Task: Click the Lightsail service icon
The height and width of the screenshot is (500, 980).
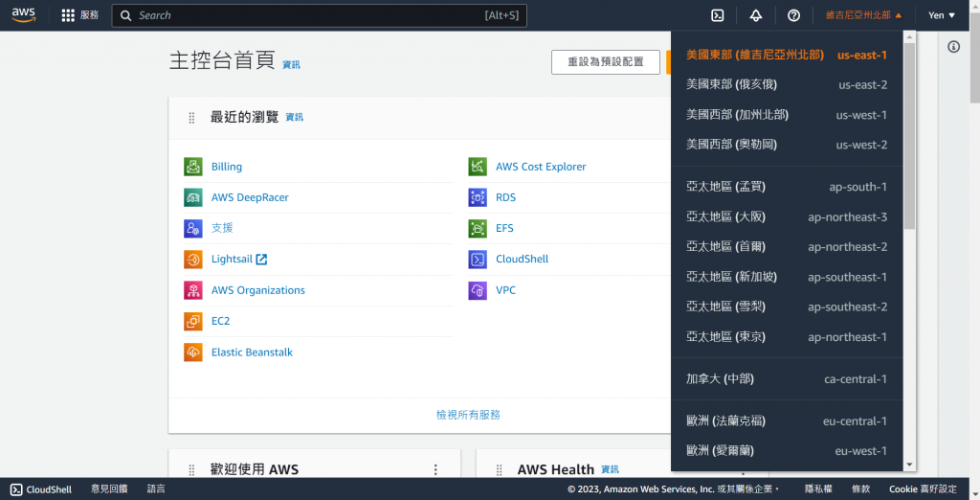Action: click(193, 259)
